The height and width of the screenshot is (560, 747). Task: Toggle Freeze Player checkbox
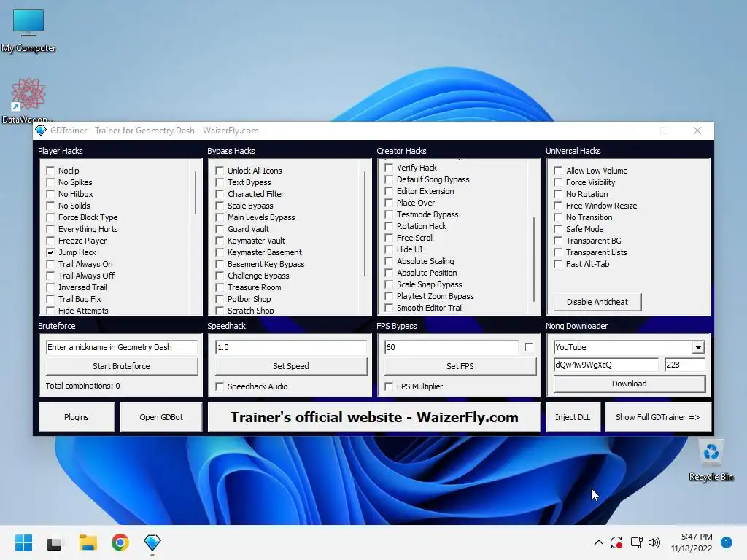click(x=50, y=241)
